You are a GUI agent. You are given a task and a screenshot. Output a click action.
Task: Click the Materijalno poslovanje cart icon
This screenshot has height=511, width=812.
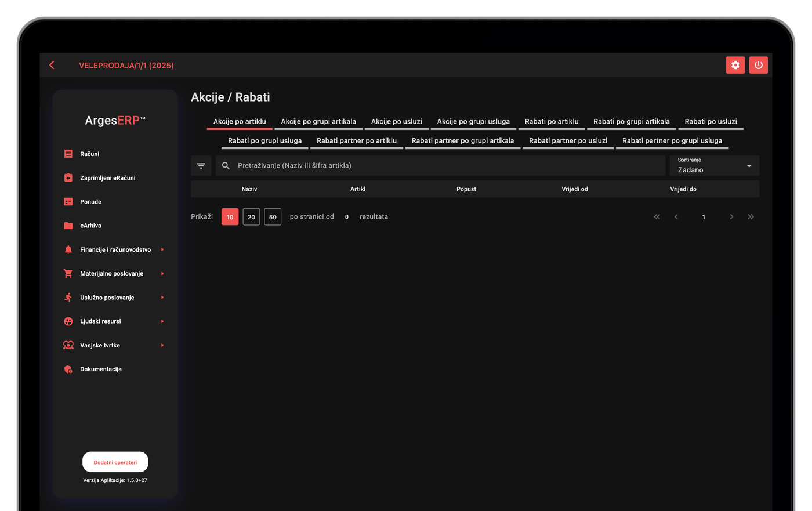pyautogui.click(x=68, y=273)
